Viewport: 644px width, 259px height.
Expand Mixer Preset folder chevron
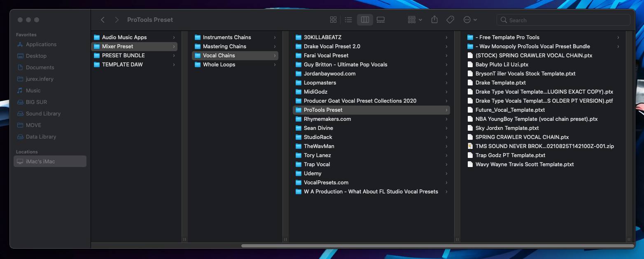[x=174, y=46]
